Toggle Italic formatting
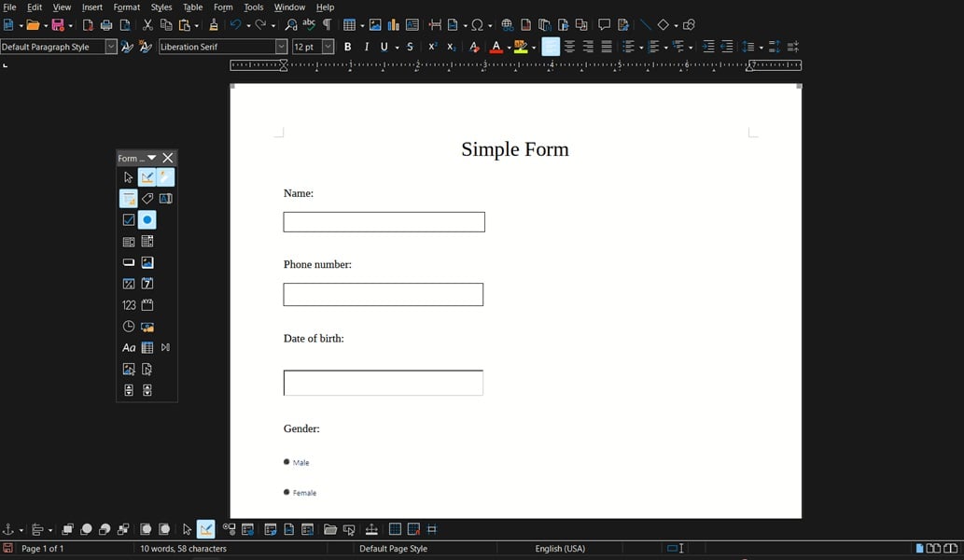The width and height of the screenshot is (964, 560). tap(367, 47)
